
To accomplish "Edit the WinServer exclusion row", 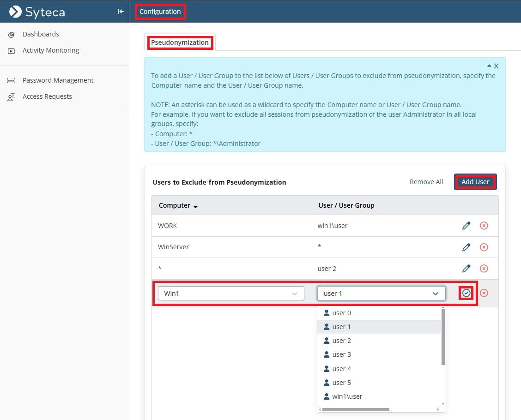I will (466, 247).
